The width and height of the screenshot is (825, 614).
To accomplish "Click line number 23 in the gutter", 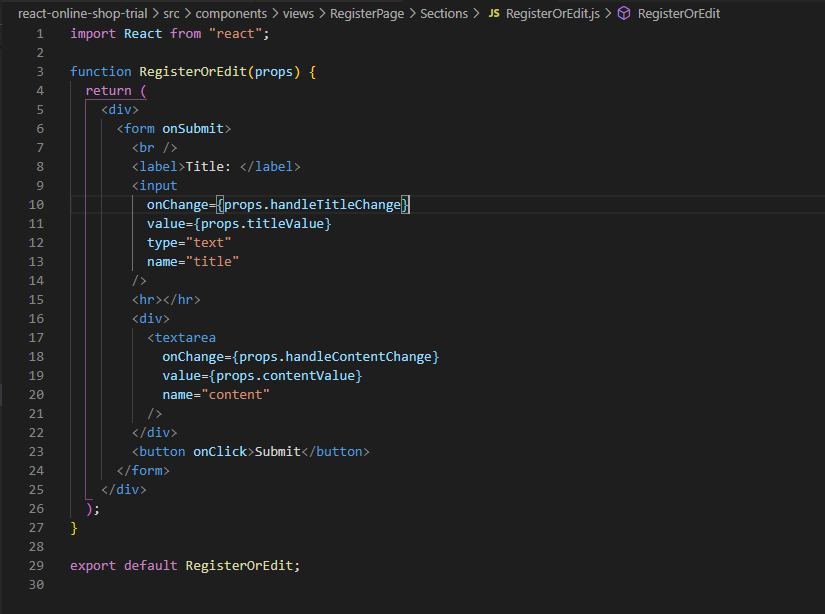I will pos(36,451).
